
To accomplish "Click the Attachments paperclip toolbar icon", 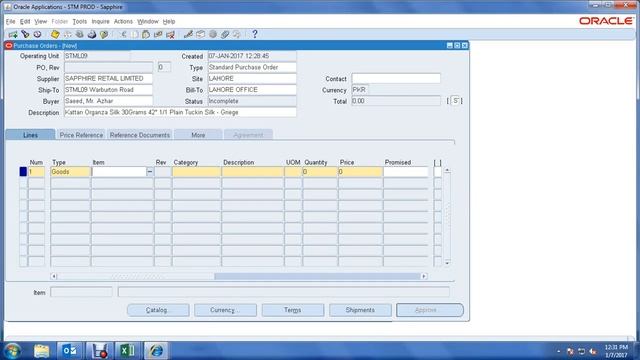I will click(224, 34).
